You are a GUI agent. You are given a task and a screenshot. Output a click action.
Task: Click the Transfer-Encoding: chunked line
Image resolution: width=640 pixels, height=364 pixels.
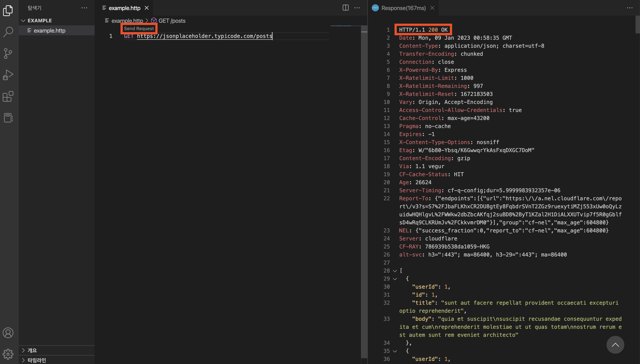point(441,54)
